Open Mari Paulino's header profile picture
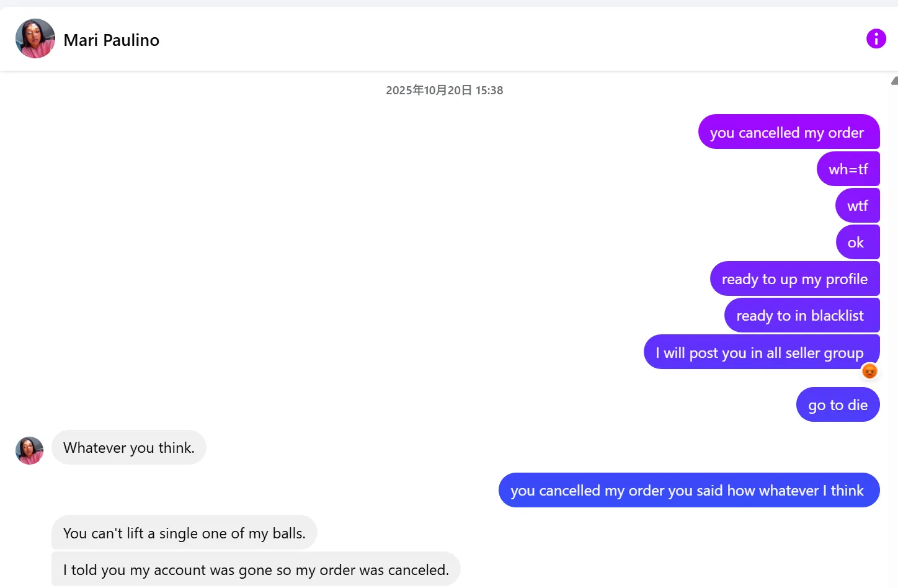 [35, 38]
